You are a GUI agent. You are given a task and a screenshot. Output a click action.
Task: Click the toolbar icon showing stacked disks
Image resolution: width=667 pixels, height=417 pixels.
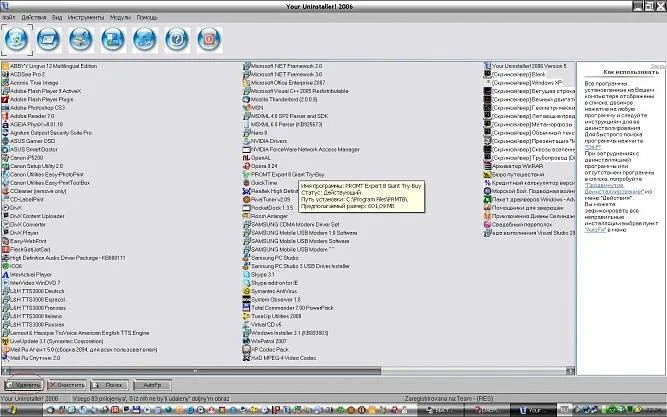pos(81,40)
